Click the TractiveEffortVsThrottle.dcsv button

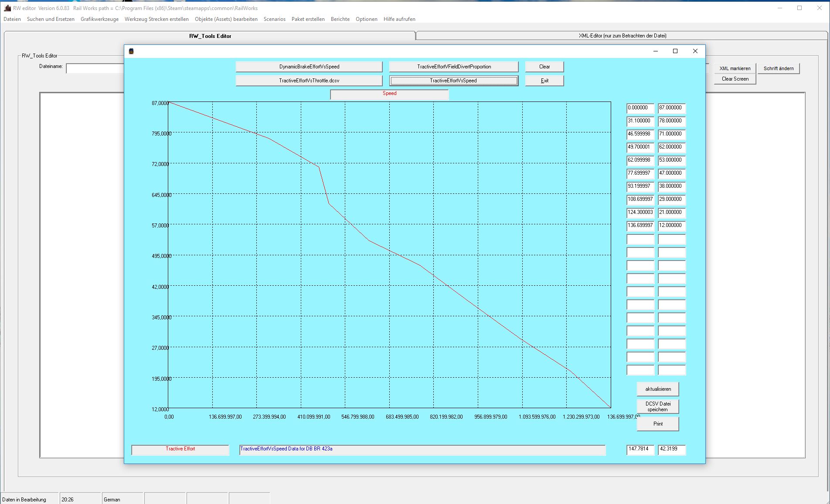pyautogui.click(x=309, y=81)
